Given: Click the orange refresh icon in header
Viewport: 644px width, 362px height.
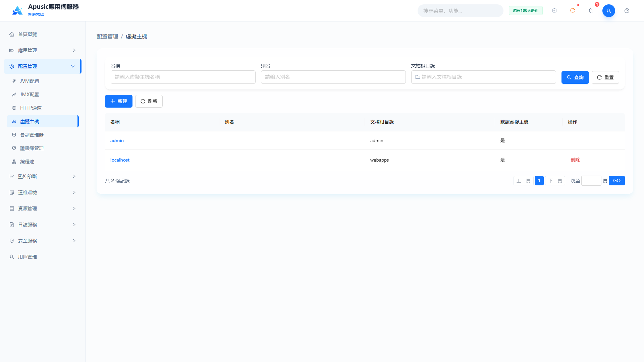Looking at the screenshot, I should click(573, 11).
